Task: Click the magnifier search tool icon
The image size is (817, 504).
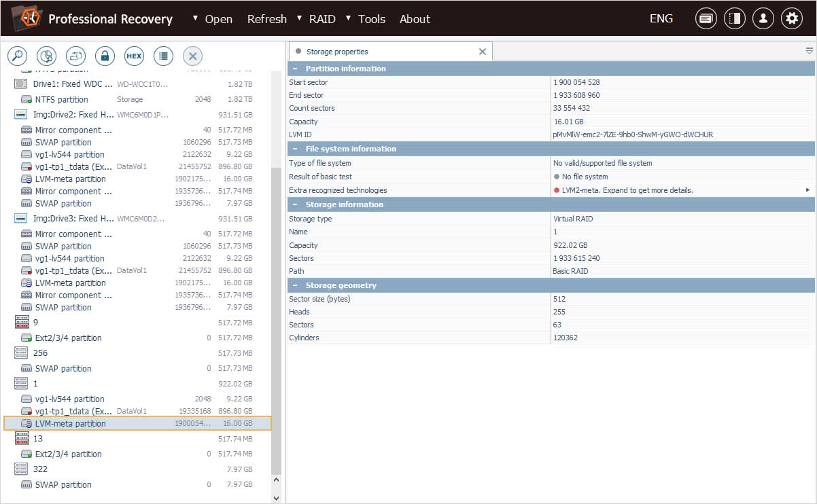Action: [x=17, y=56]
